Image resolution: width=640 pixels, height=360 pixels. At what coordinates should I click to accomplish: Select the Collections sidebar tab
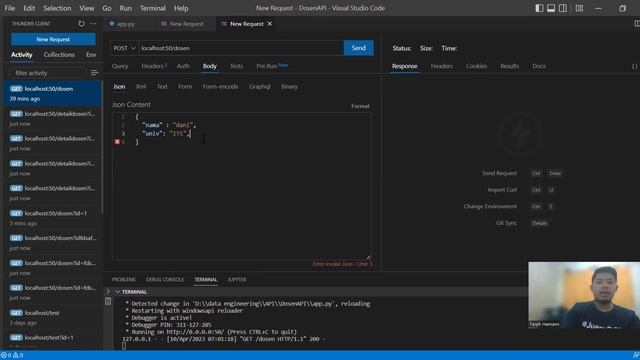point(59,54)
